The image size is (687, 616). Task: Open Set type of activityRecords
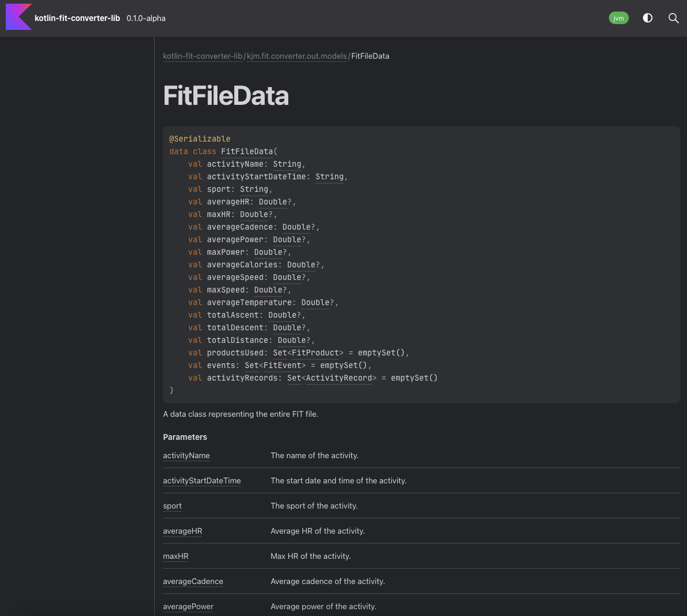click(x=294, y=378)
